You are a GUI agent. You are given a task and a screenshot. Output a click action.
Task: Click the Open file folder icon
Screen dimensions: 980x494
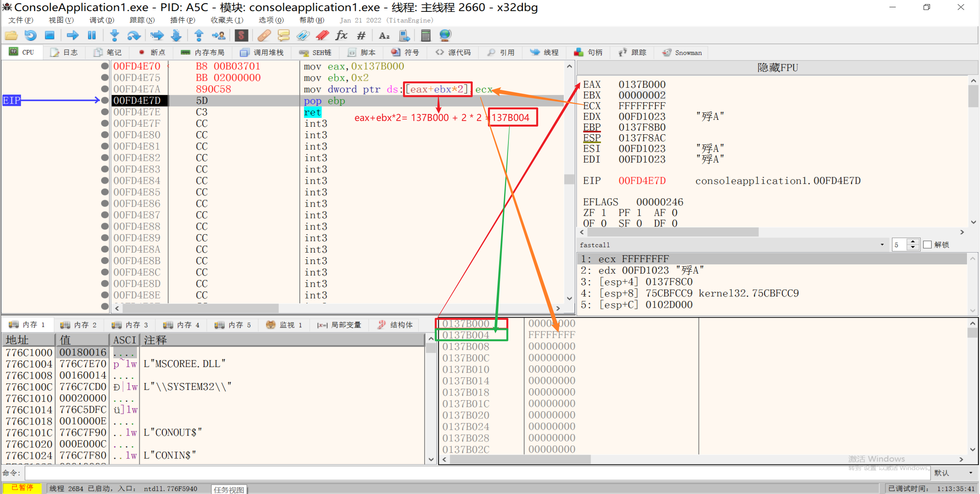(x=11, y=36)
